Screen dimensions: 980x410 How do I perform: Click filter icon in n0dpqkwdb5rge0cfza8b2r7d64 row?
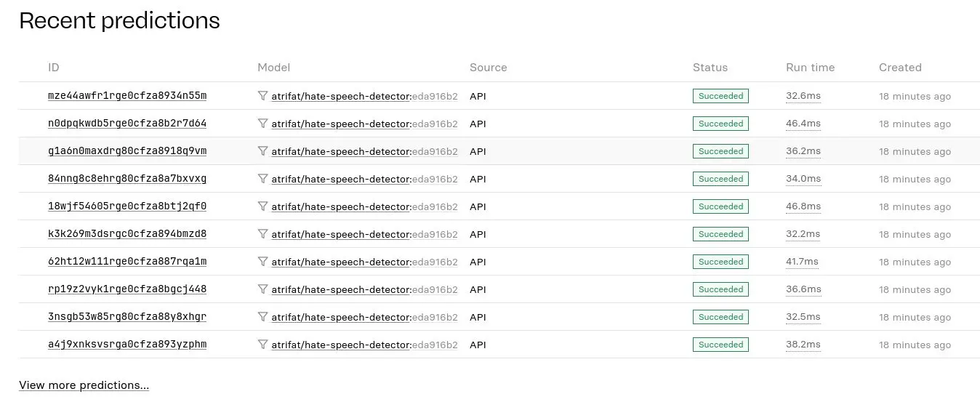[262, 124]
